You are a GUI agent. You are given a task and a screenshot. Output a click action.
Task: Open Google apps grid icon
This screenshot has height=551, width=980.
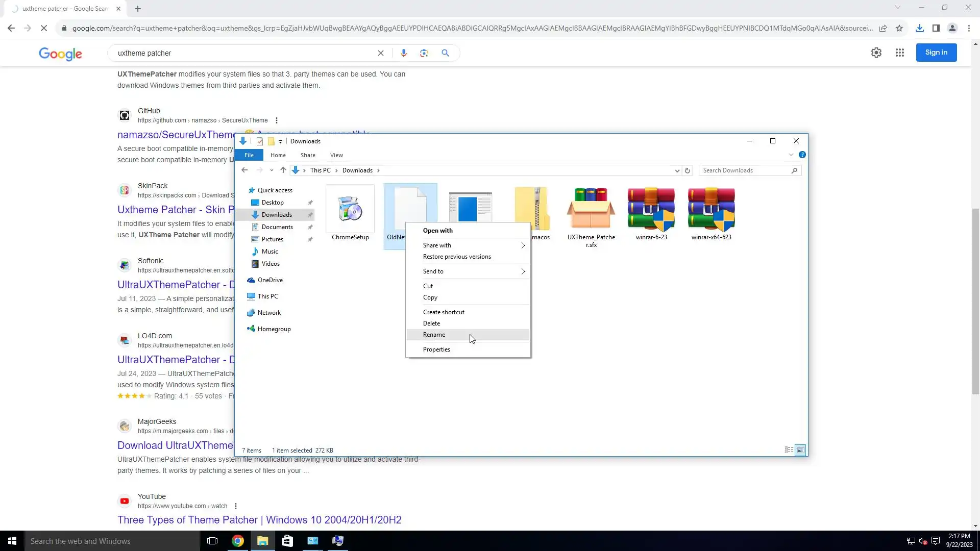899,53
